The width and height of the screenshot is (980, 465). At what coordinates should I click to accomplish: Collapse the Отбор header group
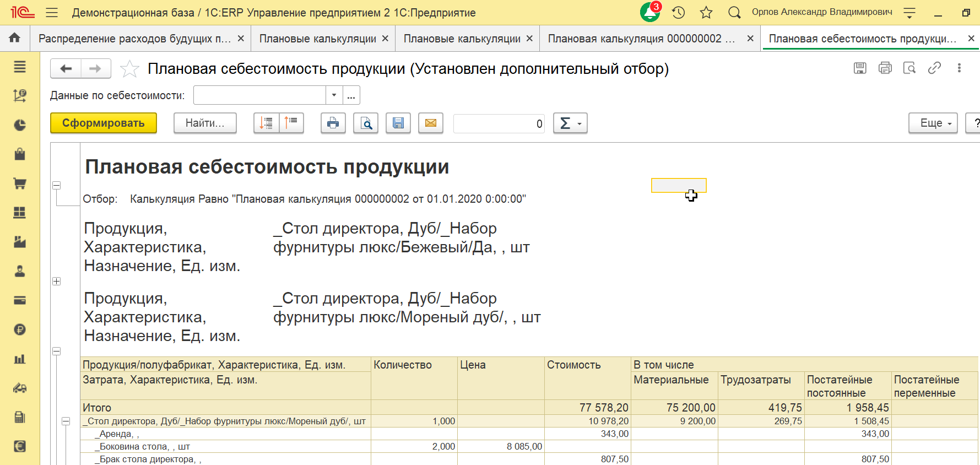pyautogui.click(x=56, y=186)
